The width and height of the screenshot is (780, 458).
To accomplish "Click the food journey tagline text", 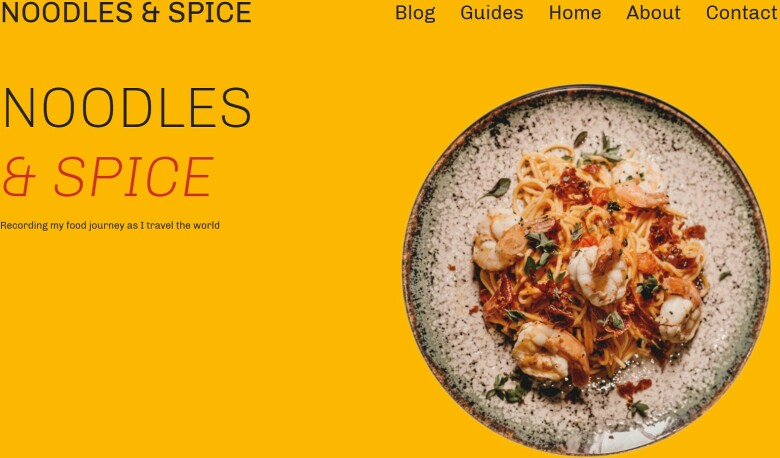I will pyautogui.click(x=110, y=225).
